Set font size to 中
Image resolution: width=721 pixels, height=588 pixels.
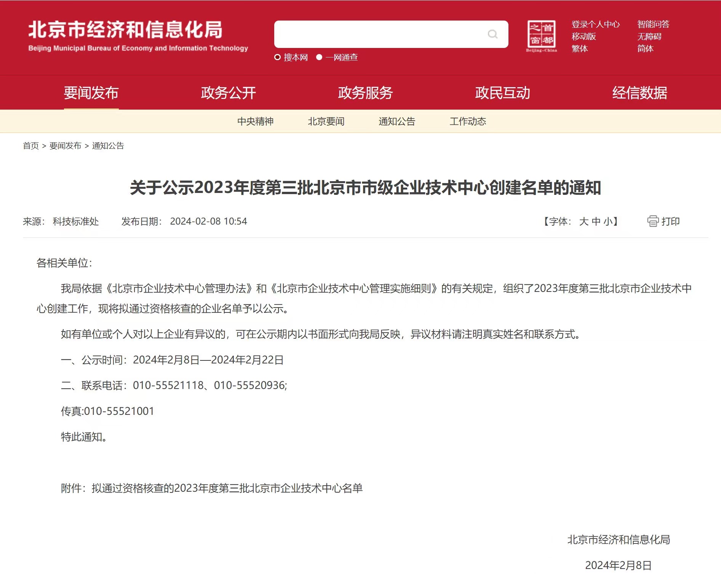(x=596, y=221)
